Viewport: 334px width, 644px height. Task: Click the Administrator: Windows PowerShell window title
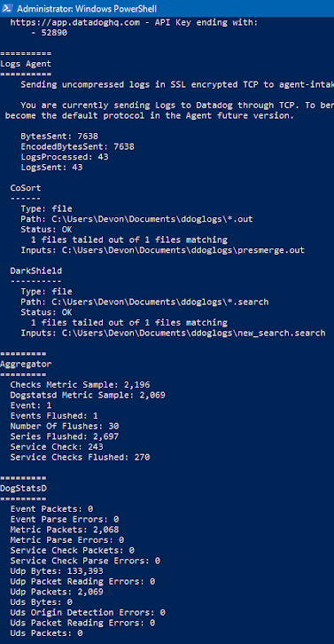pyautogui.click(x=87, y=9)
